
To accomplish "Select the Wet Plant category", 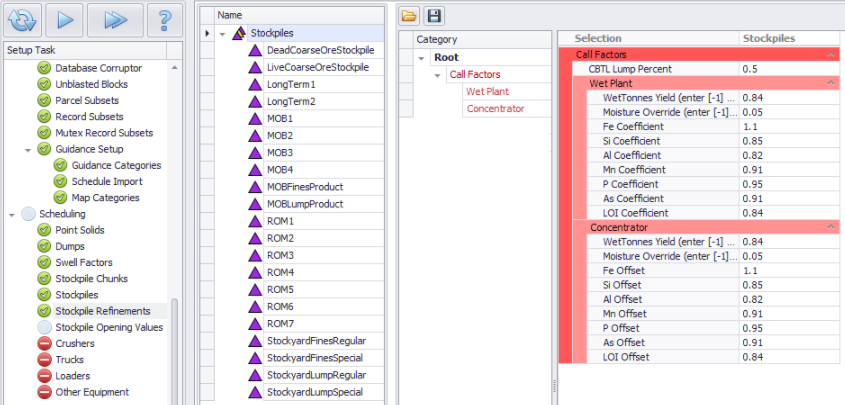I will tap(487, 92).
